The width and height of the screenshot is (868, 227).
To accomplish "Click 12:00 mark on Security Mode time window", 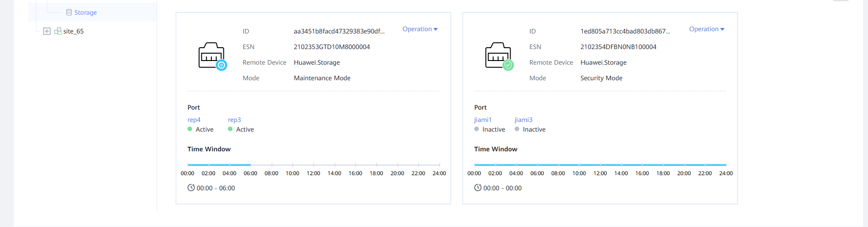I will (600, 165).
